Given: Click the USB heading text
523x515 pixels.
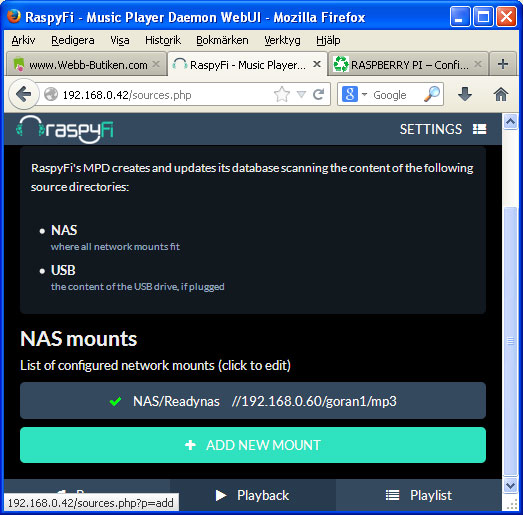Looking at the screenshot, I should pyautogui.click(x=63, y=270).
